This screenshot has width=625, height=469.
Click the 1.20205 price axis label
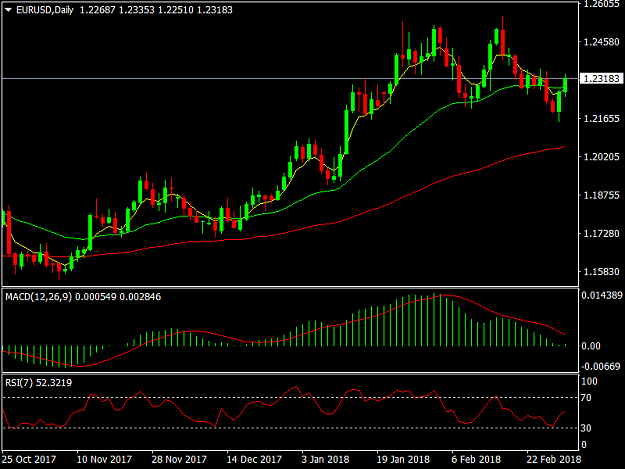coord(601,157)
